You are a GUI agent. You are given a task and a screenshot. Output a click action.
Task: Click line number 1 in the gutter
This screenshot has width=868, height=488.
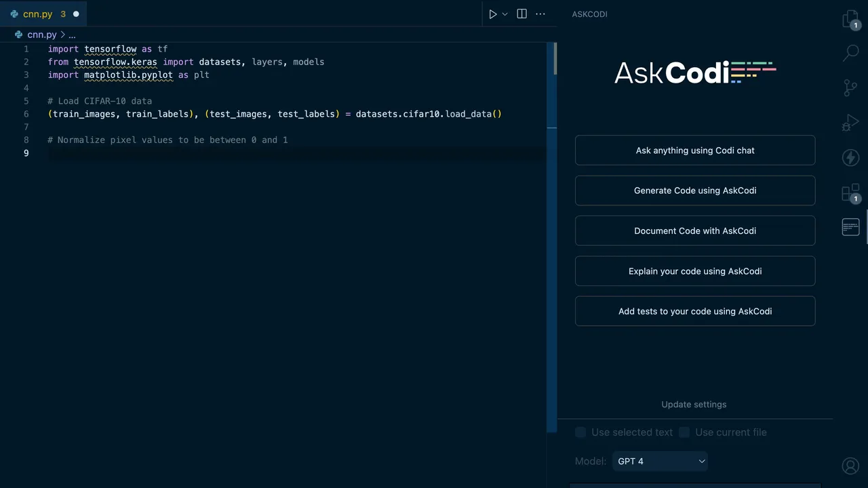[x=26, y=49]
